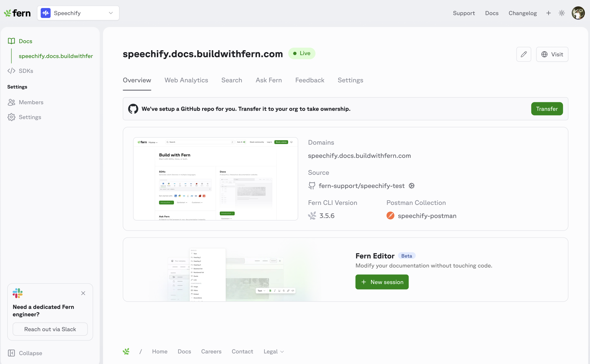The width and height of the screenshot is (590, 364).
Task: Click the pencil edit icon
Action: (x=524, y=54)
